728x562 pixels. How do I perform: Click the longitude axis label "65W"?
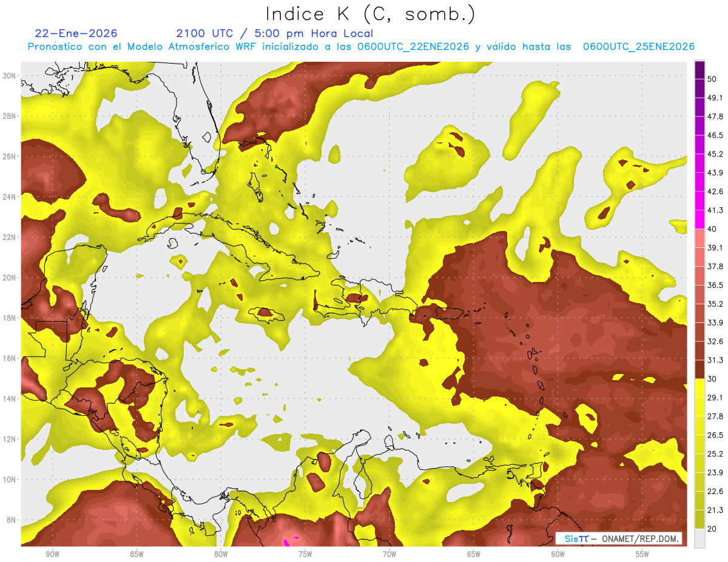click(474, 554)
